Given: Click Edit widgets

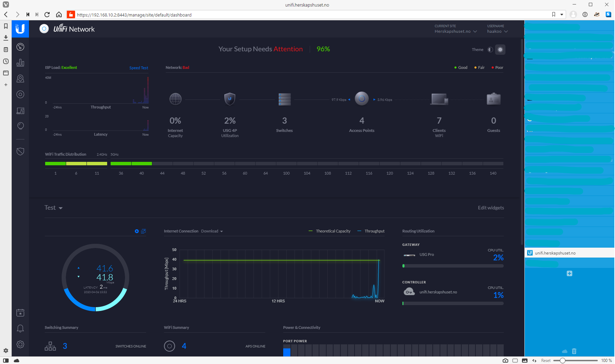Looking at the screenshot, I should coord(491,208).
